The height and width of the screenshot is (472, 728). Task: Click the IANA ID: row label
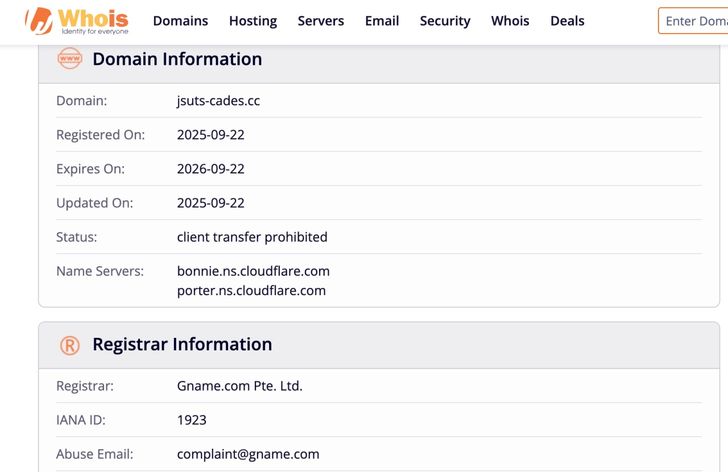tap(81, 420)
